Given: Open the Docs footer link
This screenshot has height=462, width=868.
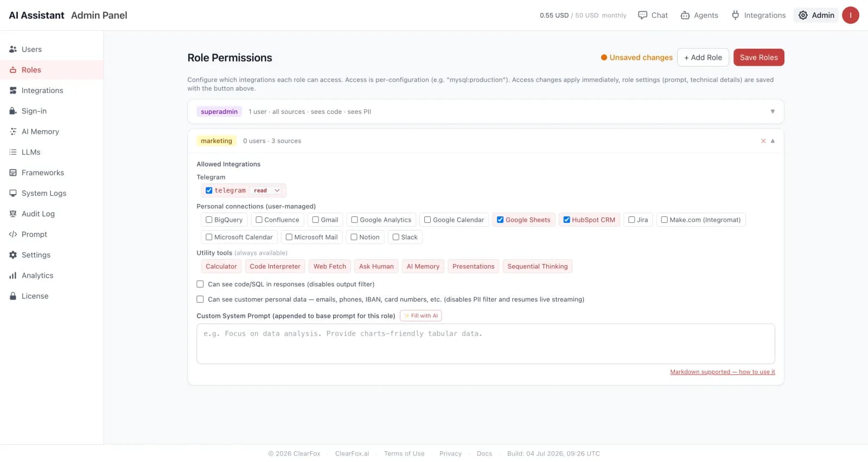Looking at the screenshot, I should pyautogui.click(x=484, y=454).
